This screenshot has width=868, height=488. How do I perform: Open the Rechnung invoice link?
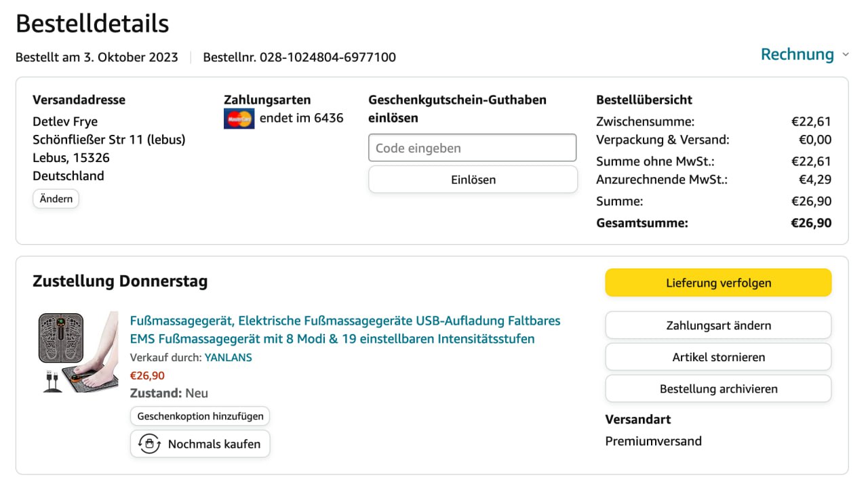(x=797, y=54)
